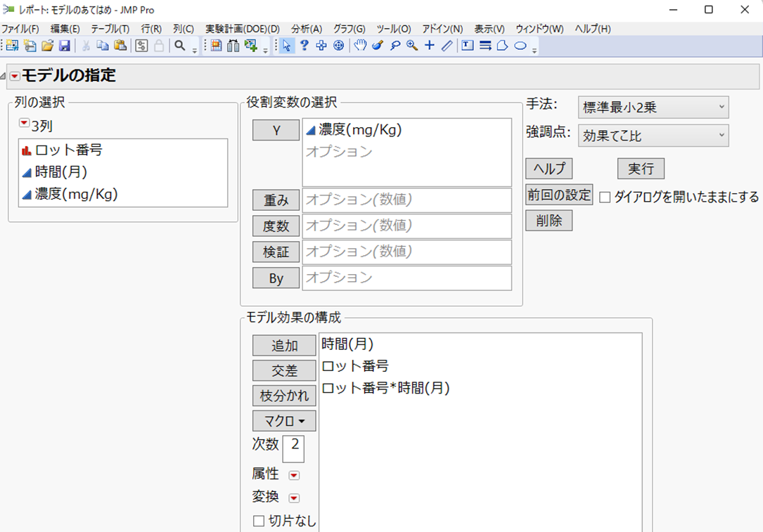Open red triangle menu next to 3列

click(24, 122)
